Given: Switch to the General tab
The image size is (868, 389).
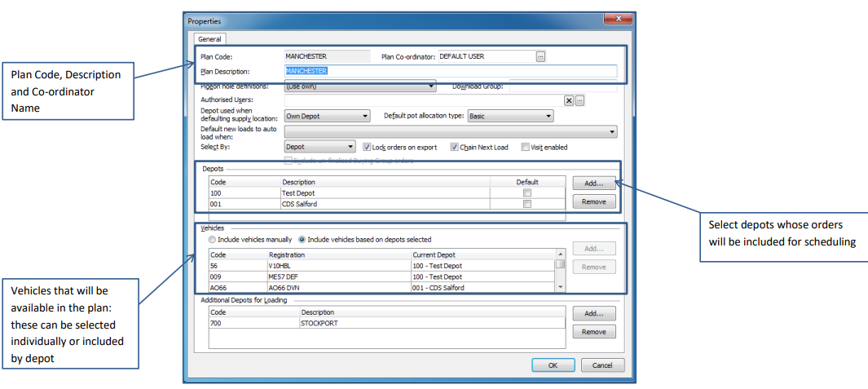Looking at the screenshot, I should point(209,38).
